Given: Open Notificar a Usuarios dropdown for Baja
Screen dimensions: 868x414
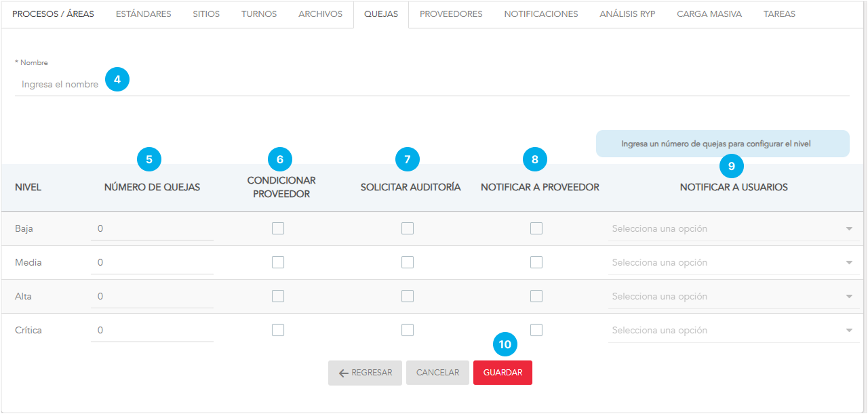Looking at the screenshot, I should pos(732,229).
